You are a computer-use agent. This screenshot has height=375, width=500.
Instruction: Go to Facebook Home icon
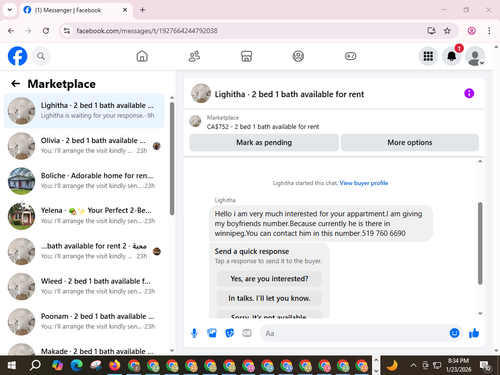(x=142, y=56)
